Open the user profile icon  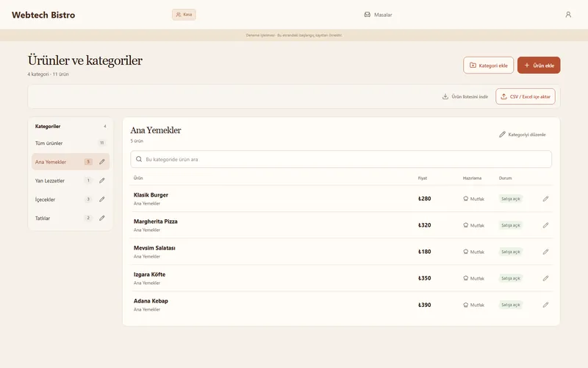[568, 15]
